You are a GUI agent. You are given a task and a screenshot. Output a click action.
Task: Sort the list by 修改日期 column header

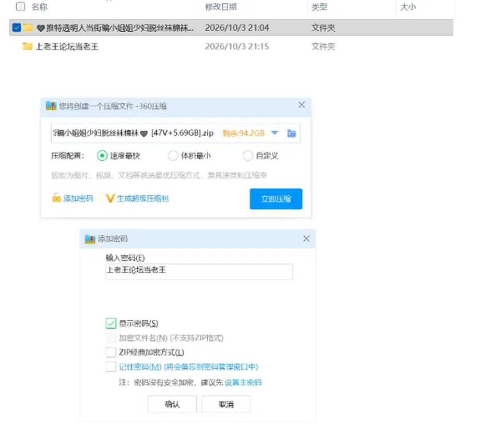tap(221, 7)
